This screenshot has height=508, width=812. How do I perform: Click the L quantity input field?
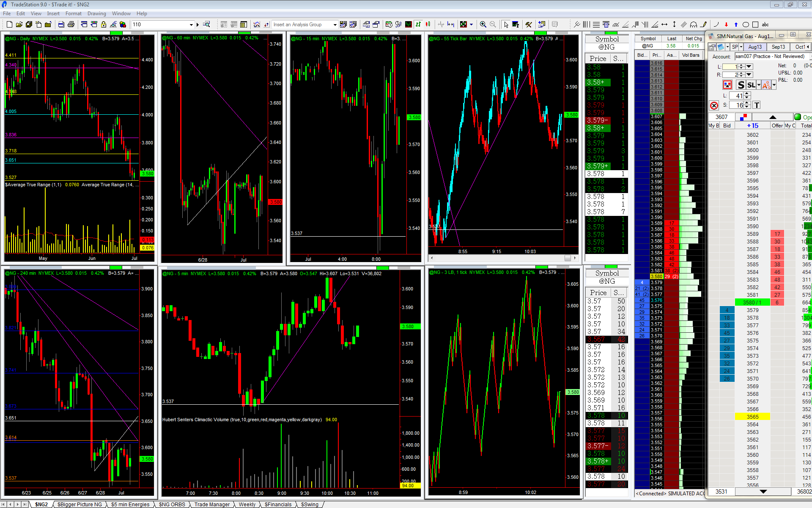point(730,67)
